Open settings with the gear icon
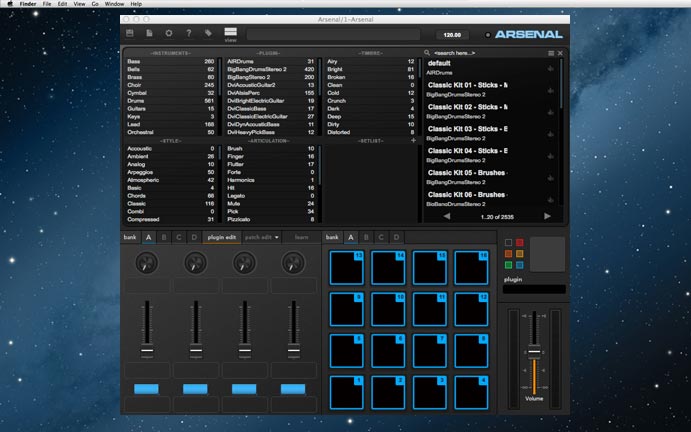691x432 pixels. pos(169,33)
